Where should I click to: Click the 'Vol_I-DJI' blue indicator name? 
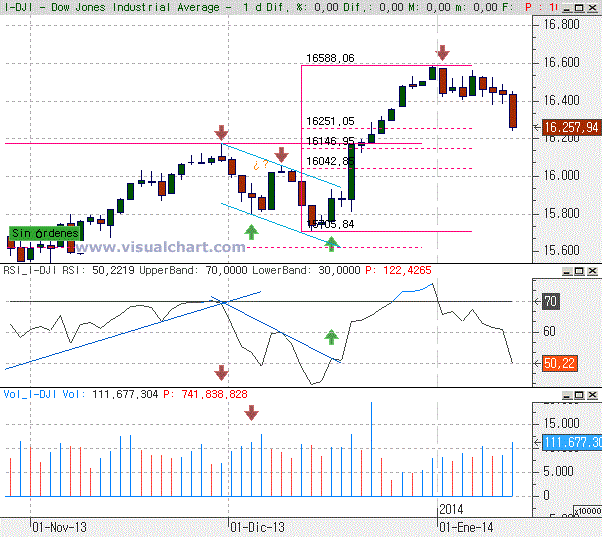pyautogui.click(x=31, y=394)
